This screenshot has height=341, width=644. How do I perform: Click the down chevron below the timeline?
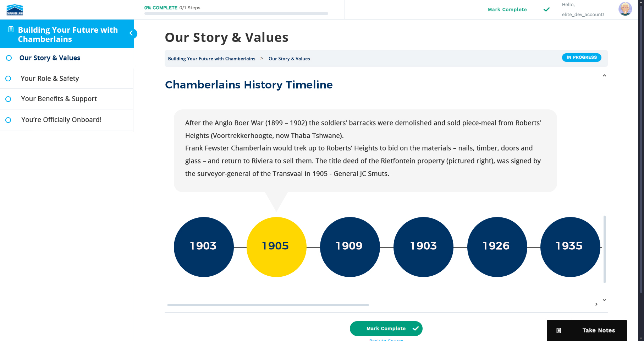point(604,300)
